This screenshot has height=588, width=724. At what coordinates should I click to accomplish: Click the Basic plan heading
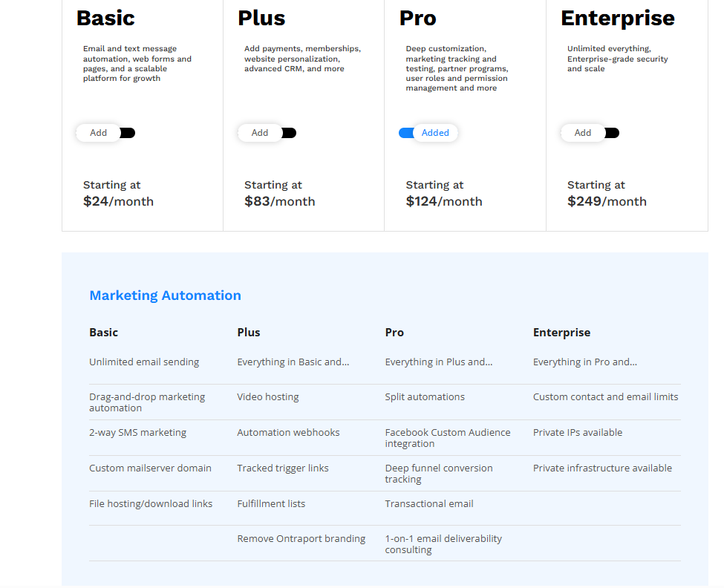(105, 19)
